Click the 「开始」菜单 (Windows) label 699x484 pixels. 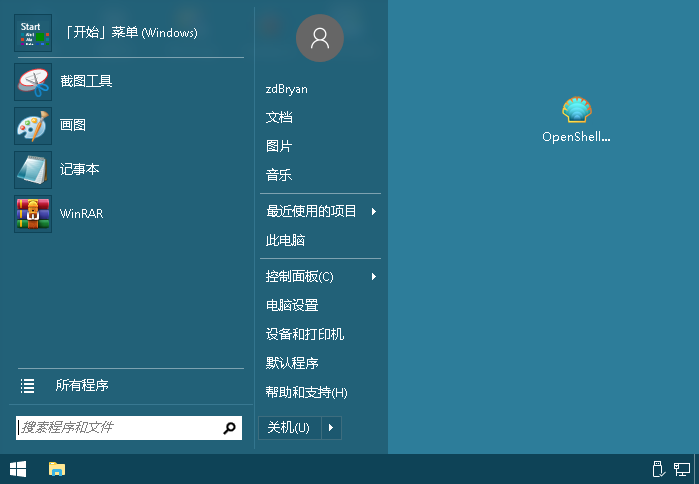(x=132, y=33)
